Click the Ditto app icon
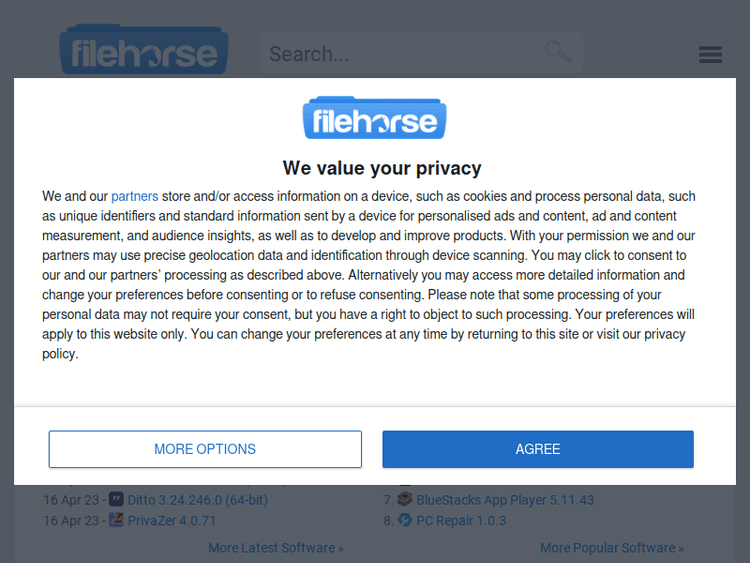This screenshot has height=563, width=750. 116,499
